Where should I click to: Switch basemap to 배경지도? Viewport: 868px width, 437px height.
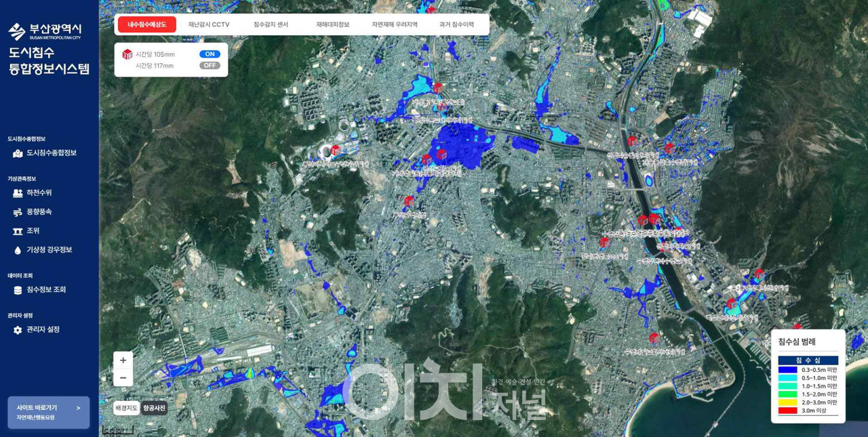pyautogui.click(x=126, y=408)
